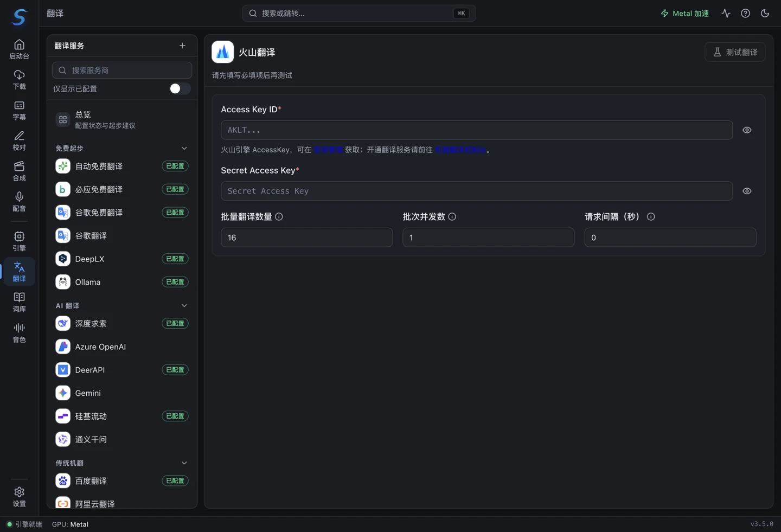Focus the 搜索服务商 search field

(x=122, y=70)
